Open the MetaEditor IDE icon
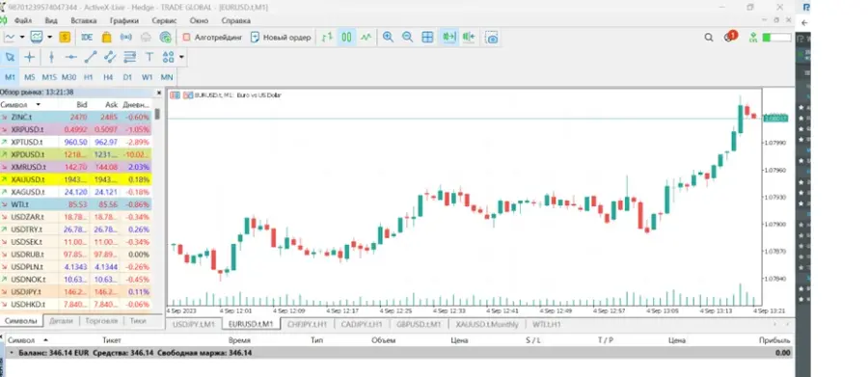The width and height of the screenshot is (868, 377). (x=87, y=37)
